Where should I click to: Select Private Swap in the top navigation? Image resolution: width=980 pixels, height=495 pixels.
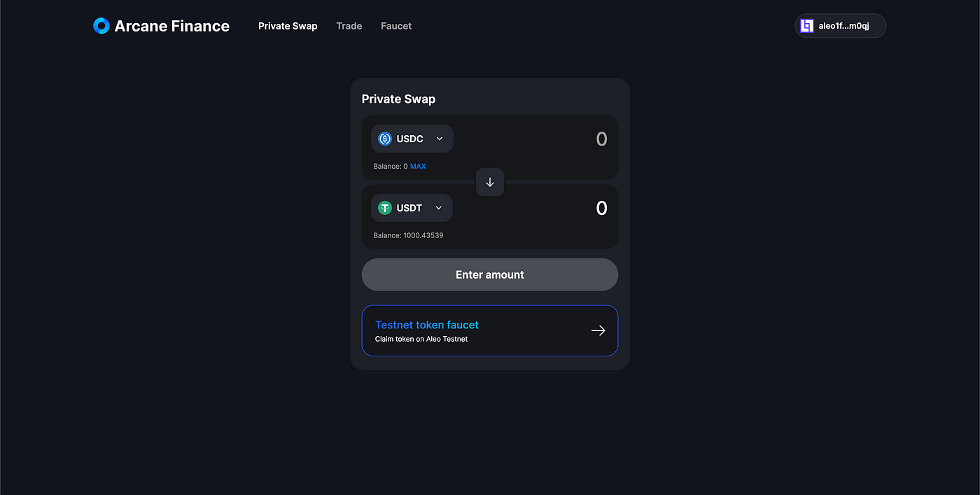288,26
